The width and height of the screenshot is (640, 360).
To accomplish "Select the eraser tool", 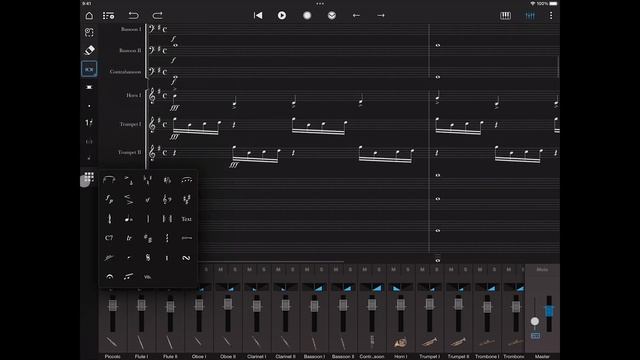I will pos(89,50).
